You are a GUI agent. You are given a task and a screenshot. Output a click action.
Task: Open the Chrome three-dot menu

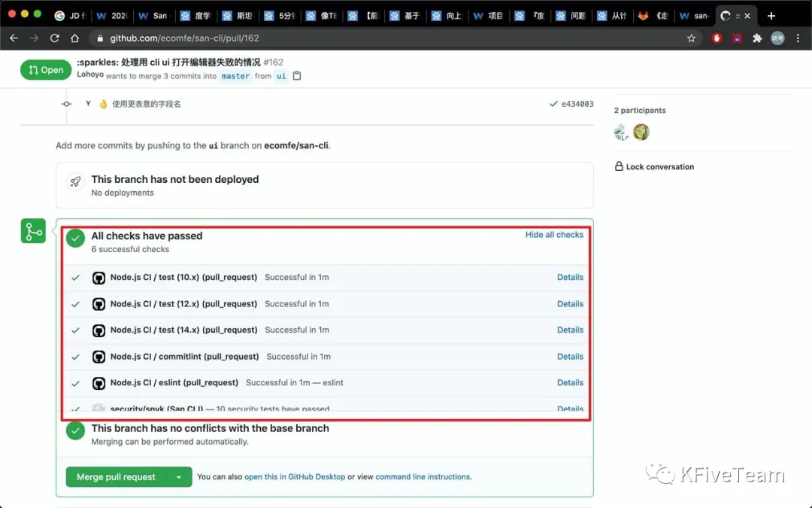click(x=798, y=38)
